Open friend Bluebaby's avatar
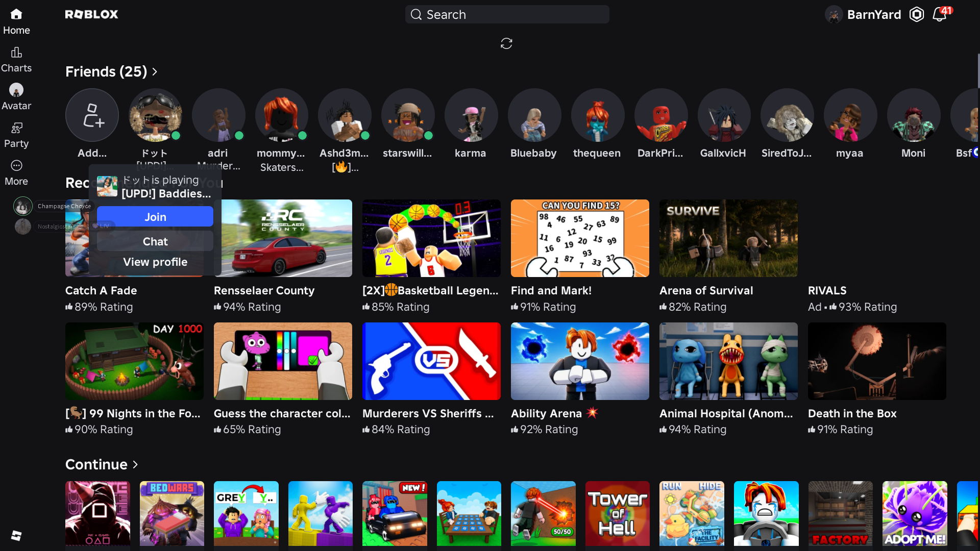Screen dimensions: 980x551 (x=534, y=115)
